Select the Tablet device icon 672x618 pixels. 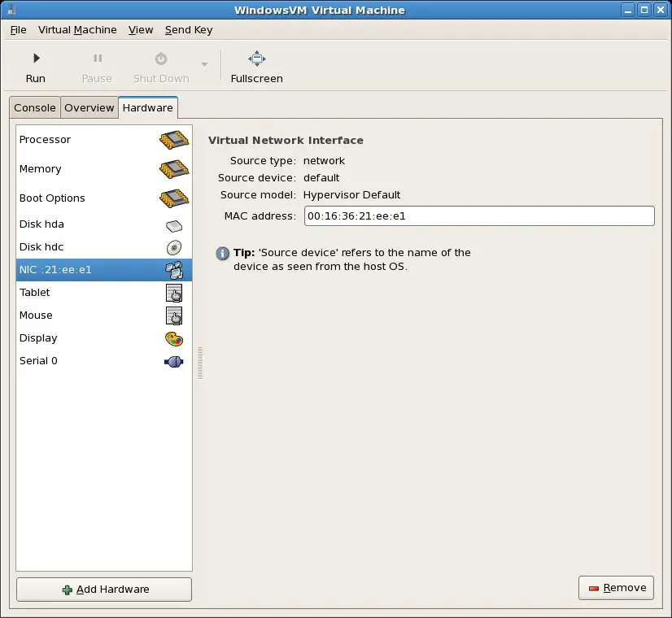(x=173, y=293)
